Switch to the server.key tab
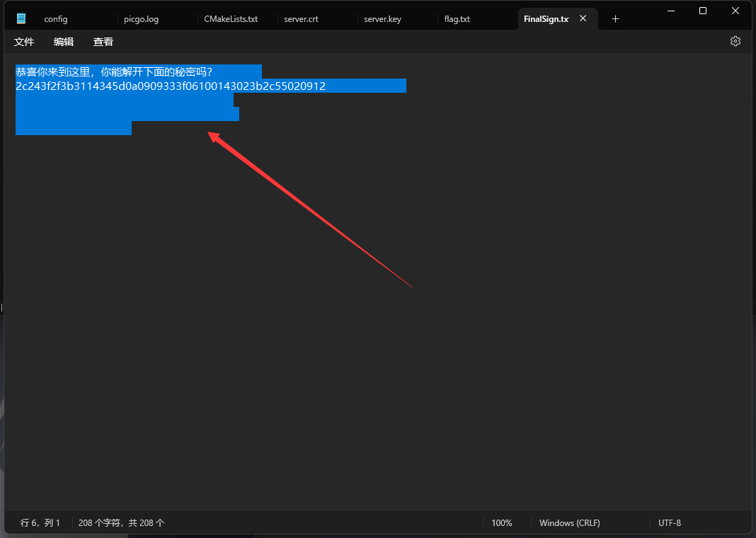This screenshot has height=538, width=756. (382, 19)
